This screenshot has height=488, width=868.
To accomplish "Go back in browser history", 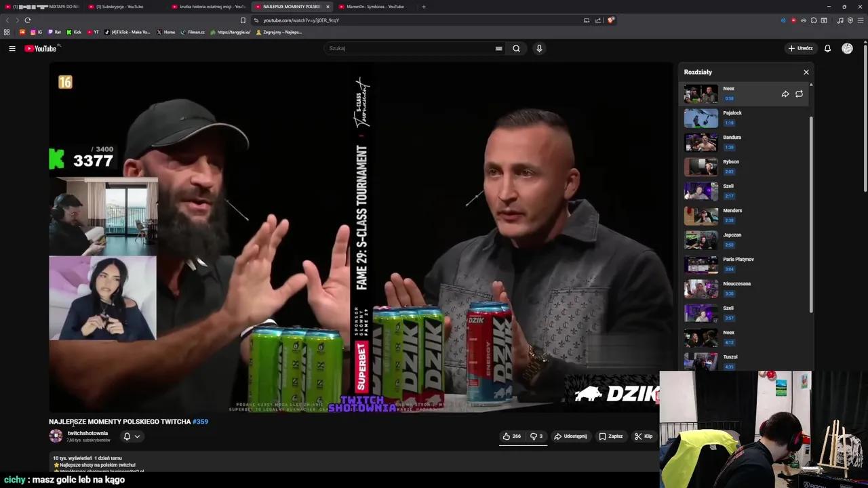I will (x=7, y=20).
